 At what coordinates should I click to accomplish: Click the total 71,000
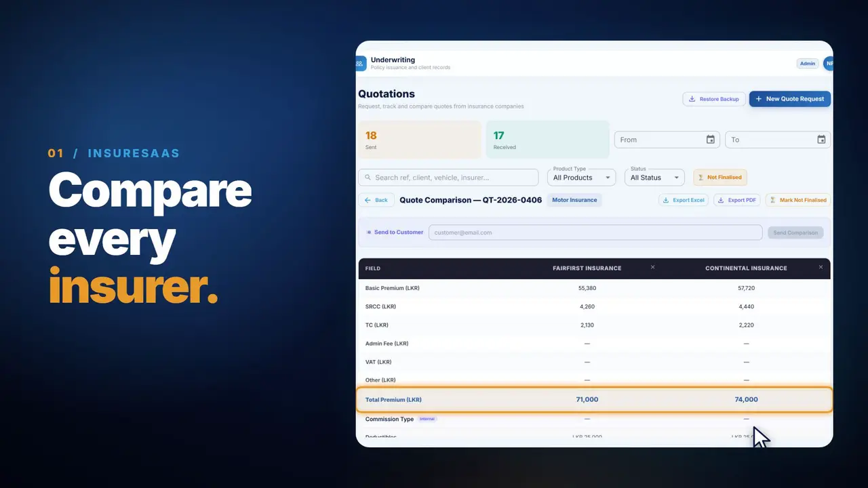587,400
